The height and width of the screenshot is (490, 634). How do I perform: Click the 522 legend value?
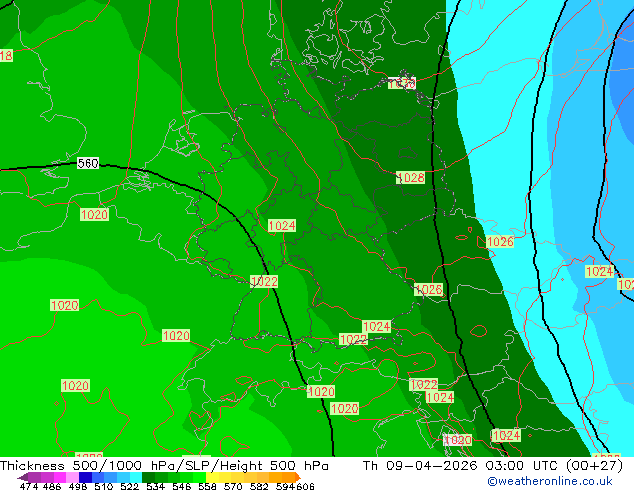(129, 486)
